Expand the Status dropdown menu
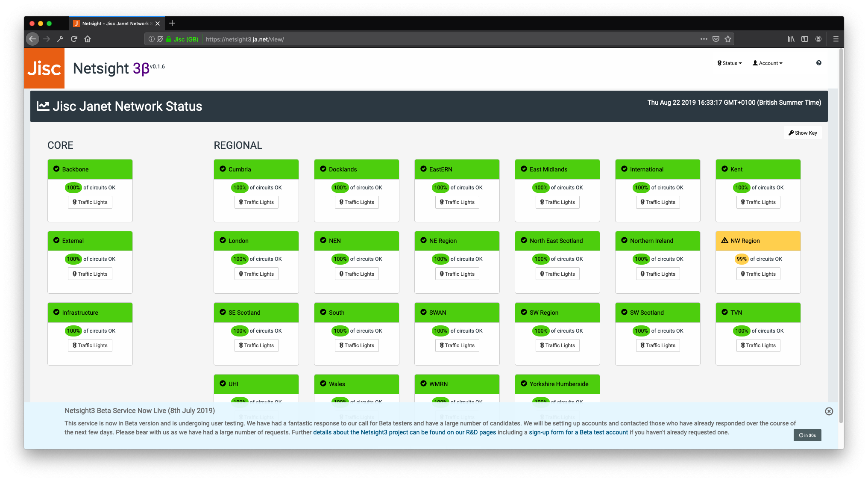The width and height of the screenshot is (868, 481). [730, 63]
